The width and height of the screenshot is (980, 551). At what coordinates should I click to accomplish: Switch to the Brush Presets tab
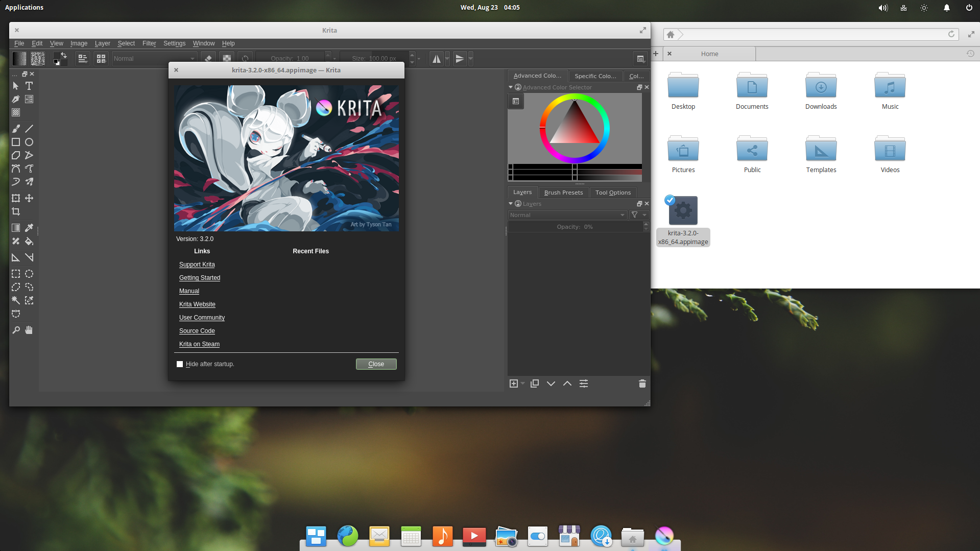563,193
